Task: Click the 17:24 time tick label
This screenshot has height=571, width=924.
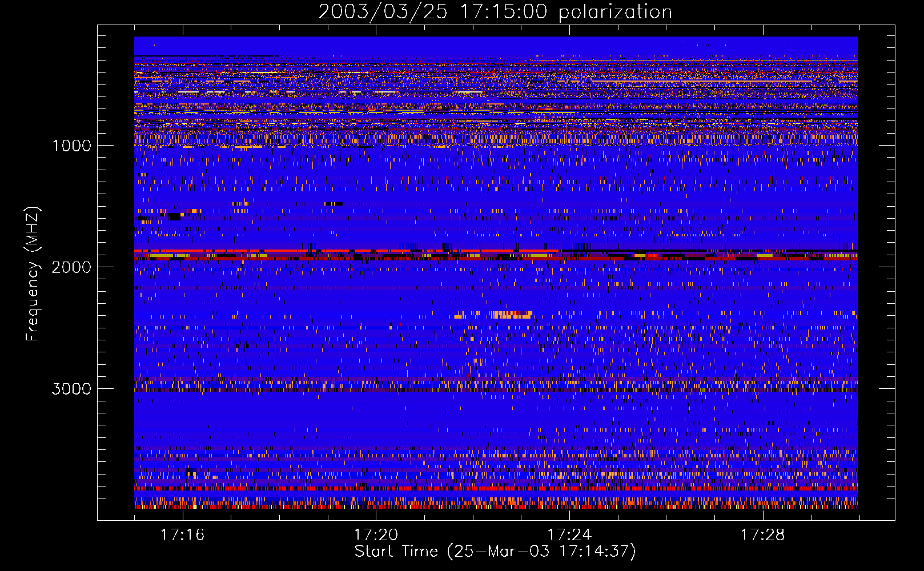Action: [569, 534]
